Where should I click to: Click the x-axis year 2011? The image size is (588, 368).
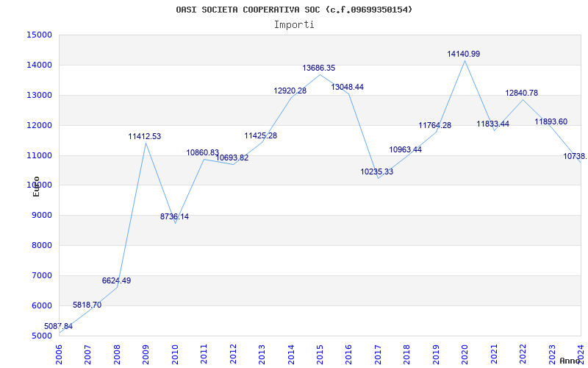tap(204, 355)
